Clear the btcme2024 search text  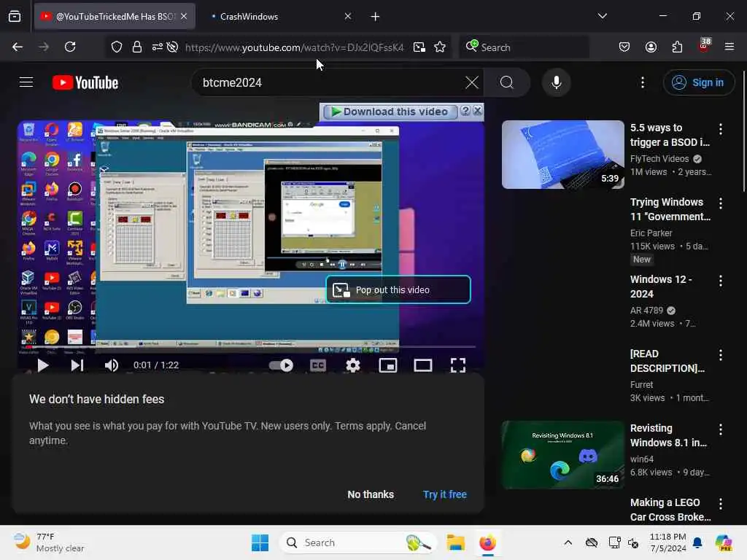coord(472,82)
